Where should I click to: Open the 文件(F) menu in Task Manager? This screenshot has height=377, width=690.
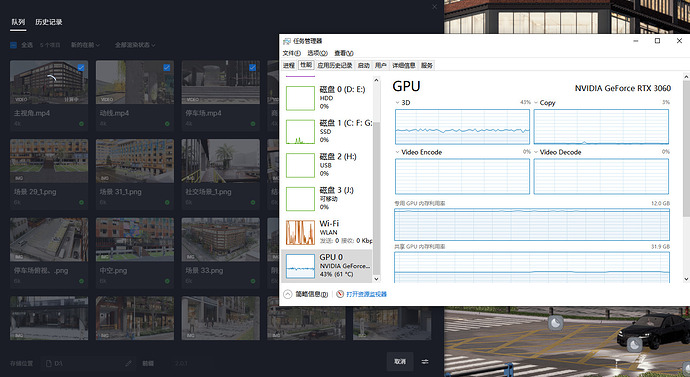(x=291, y=53)
